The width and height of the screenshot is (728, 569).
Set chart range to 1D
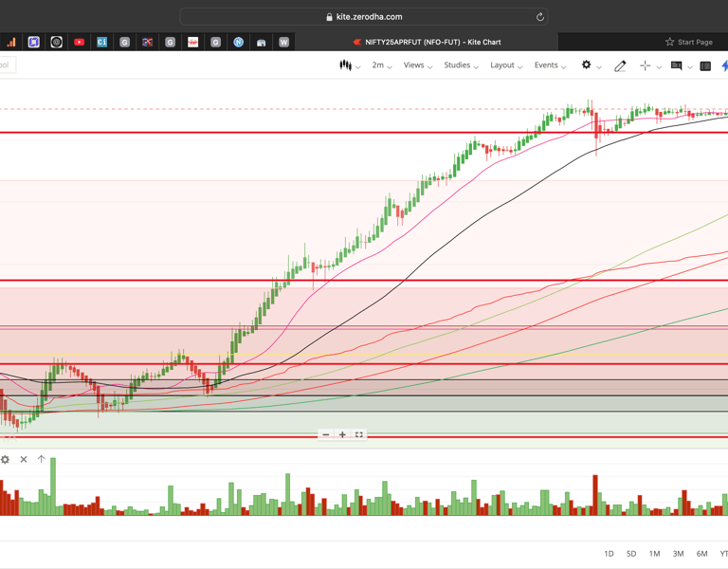[x=609, y=554]
